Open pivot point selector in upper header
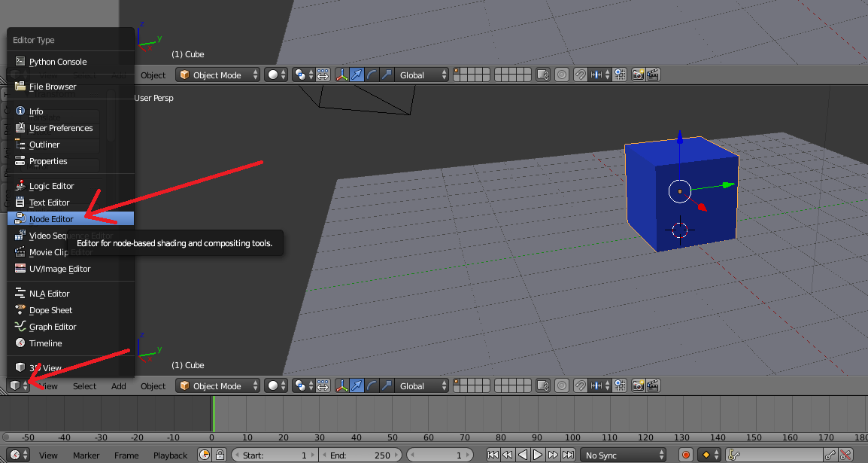Viewport: 868px width, 463px height. click(303, 75)
